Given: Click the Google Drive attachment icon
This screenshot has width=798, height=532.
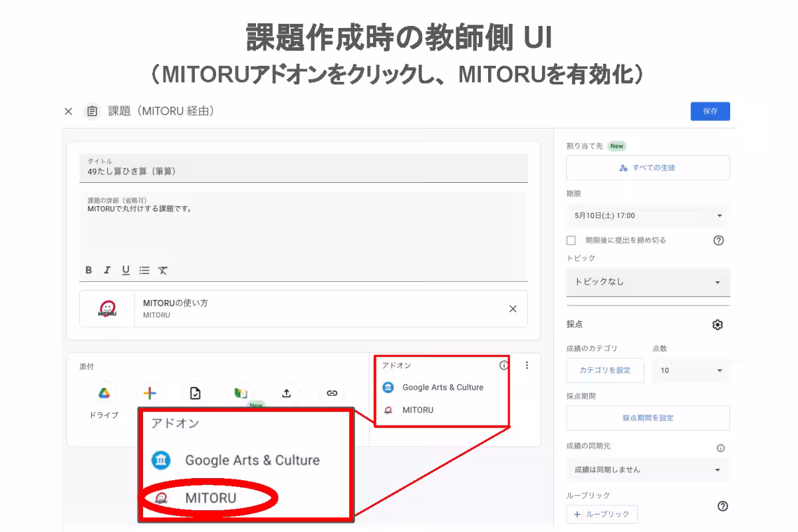Looking at the screenshot, I should click(104, 393).
